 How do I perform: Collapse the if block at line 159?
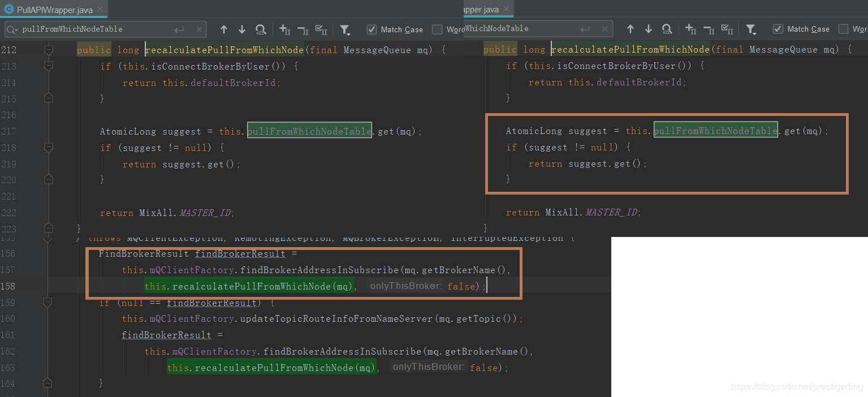point(49,303)
